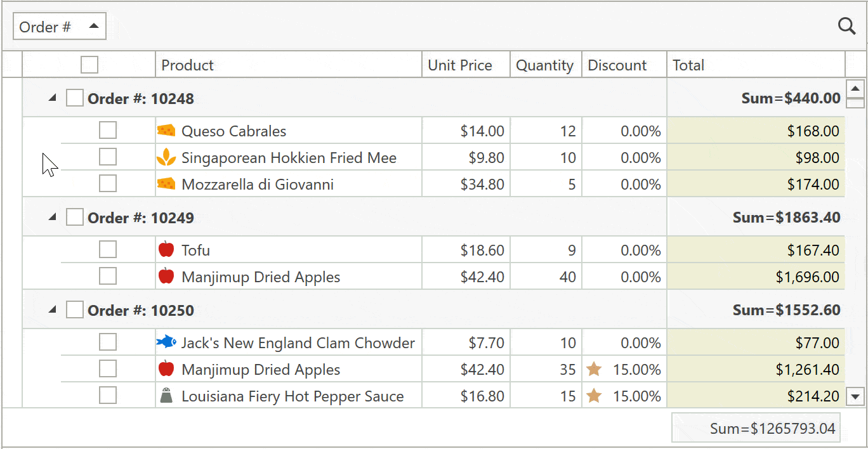The width and height of the screenshot is (868, 449).
Task: Check the select-all checkbox in the header row
Action: click(x=89, y=64)
